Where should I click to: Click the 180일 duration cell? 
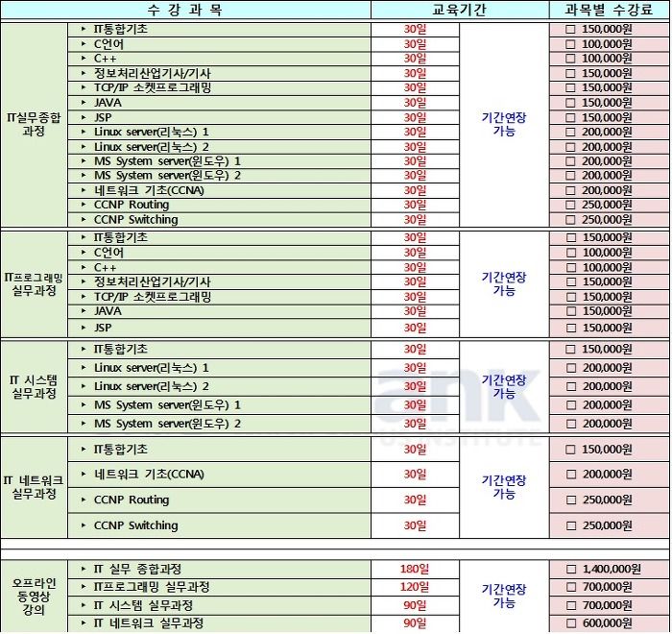(415, 570)
